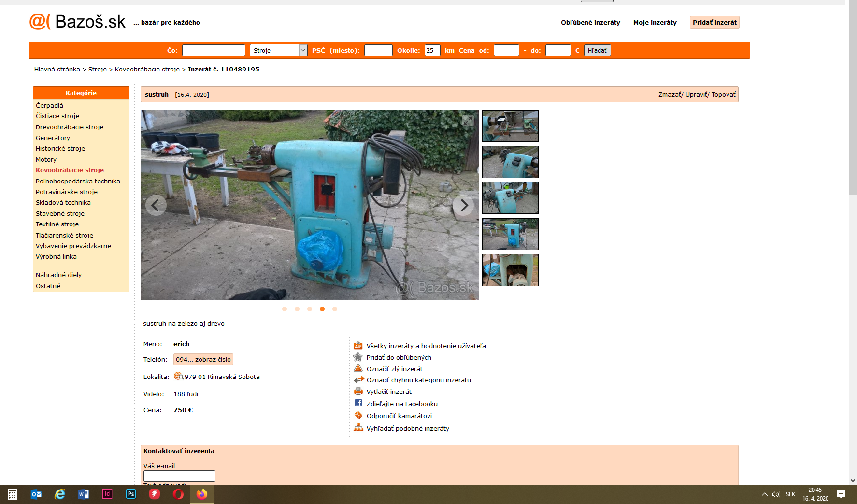
Task: Select the third carousel dot indicator
Action: click(310, 309)
